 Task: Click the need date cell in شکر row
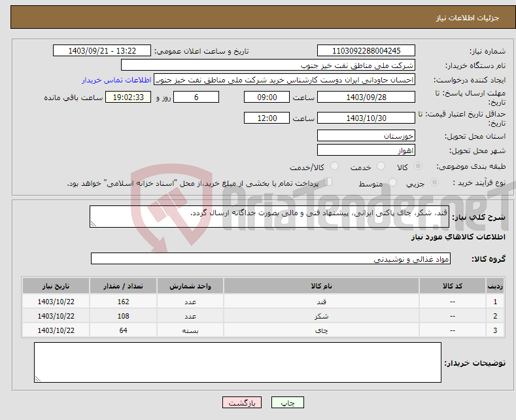coord(56,316)
